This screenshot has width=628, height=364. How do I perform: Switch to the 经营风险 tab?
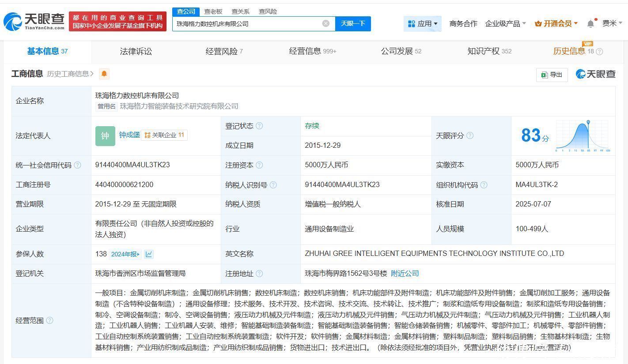coord(224,51)
